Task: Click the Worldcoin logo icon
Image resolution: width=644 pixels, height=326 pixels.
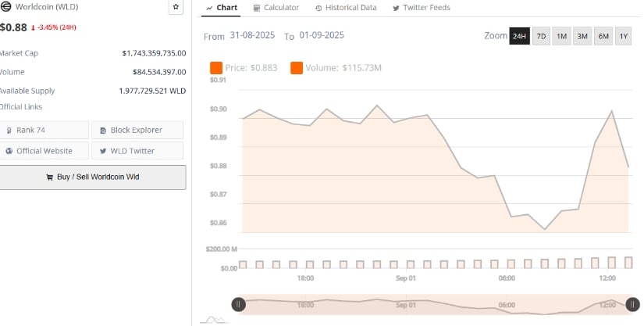Action: pos(5,6)
